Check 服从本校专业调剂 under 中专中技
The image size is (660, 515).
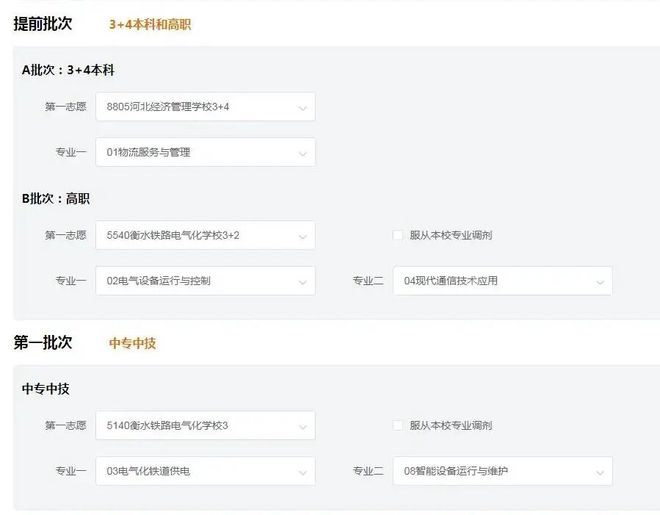pyautogui.click(x=397, y=425)
